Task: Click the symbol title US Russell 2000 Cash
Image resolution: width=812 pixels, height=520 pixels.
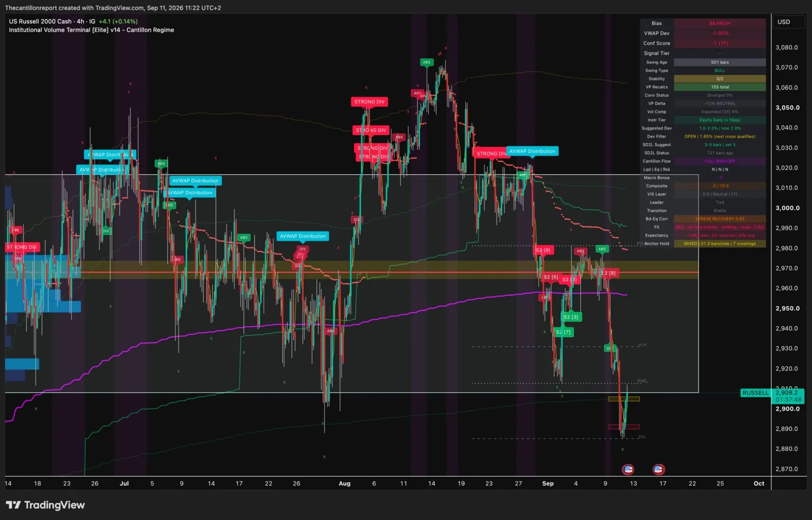Action: [41, 22]
